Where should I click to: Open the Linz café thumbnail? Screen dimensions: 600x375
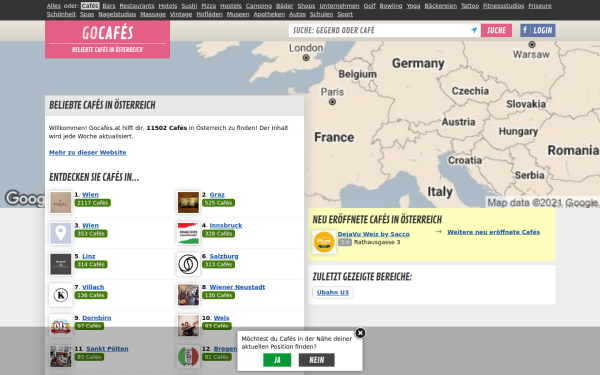point(60,264)
